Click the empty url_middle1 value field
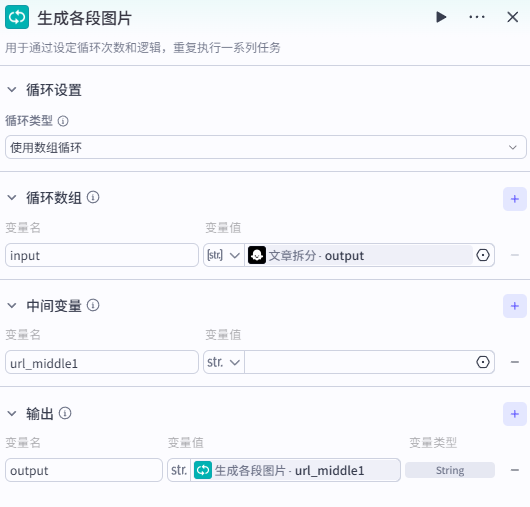The image size is (530, 507). 359,362
